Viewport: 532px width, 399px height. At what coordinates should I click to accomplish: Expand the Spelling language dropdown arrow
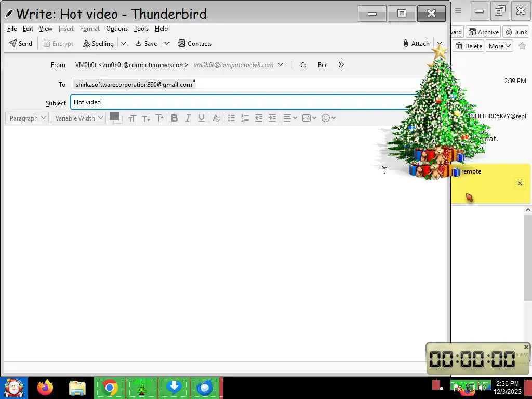click(124, 44)
